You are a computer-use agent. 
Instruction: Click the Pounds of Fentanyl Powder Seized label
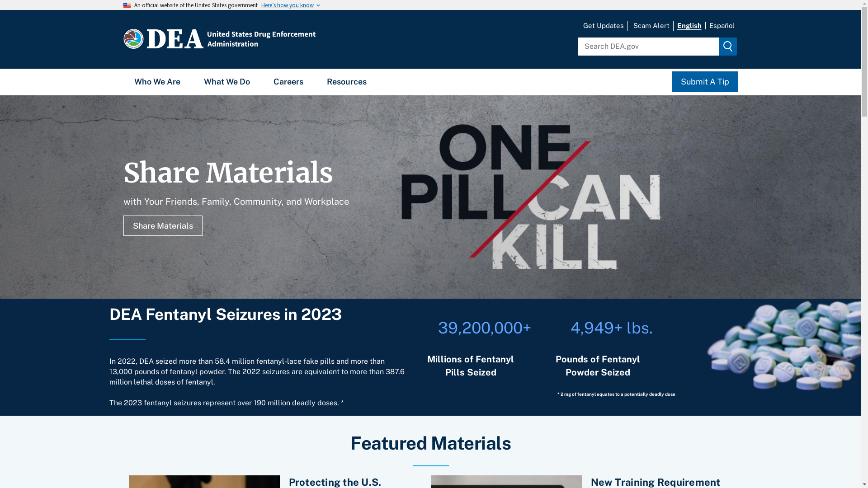[598, 366]
